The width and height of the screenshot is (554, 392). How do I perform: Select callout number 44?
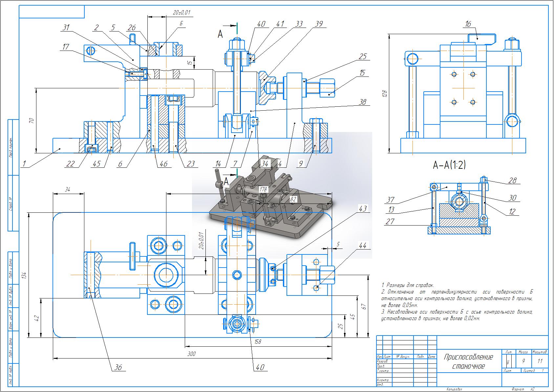pyautogui.click(x=363, y=246)
